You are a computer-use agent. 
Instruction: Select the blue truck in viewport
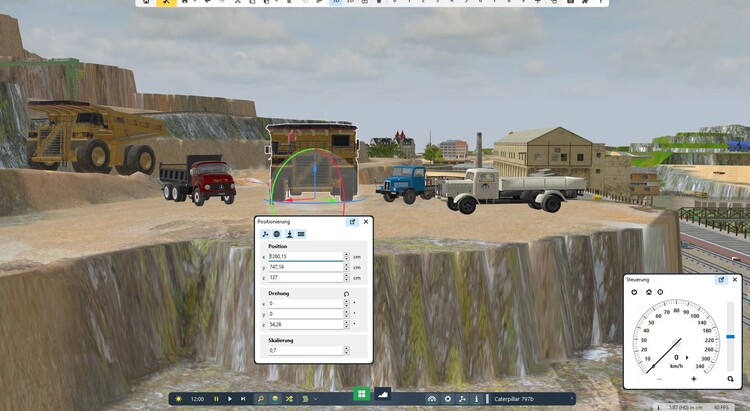coord(405,185)
